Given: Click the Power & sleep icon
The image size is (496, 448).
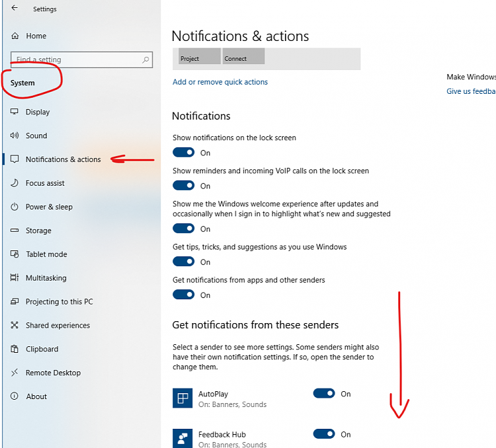Looking at the screenshot, I should coord(15,206).
